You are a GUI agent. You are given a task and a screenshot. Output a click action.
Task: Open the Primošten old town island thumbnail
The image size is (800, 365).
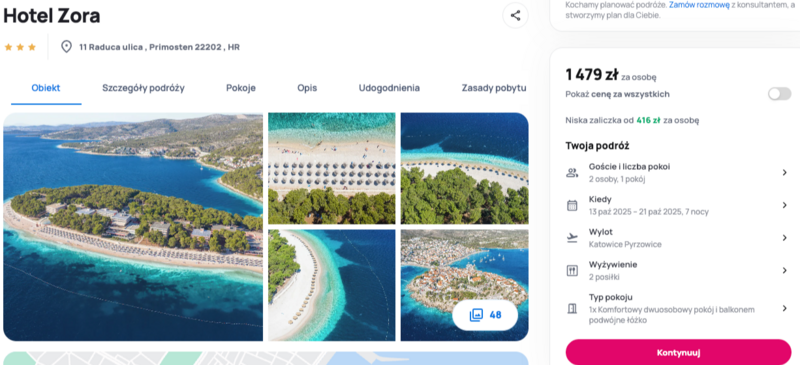point(464,285)
